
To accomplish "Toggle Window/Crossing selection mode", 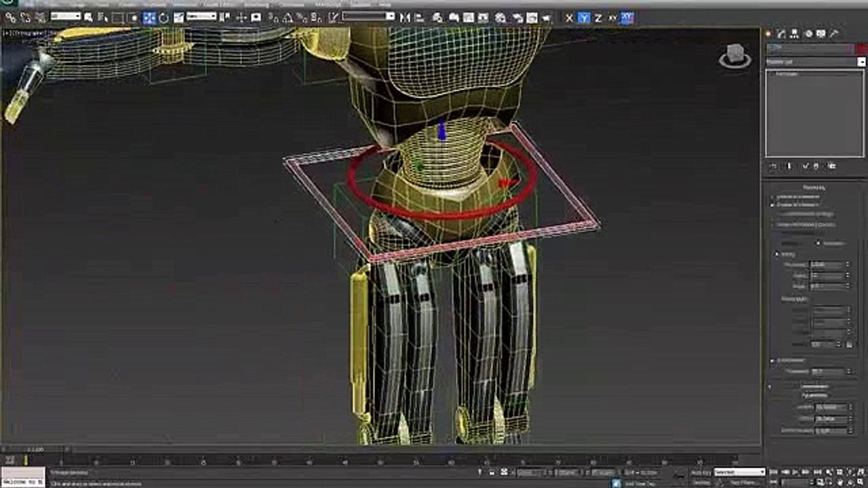I will 132,18.
